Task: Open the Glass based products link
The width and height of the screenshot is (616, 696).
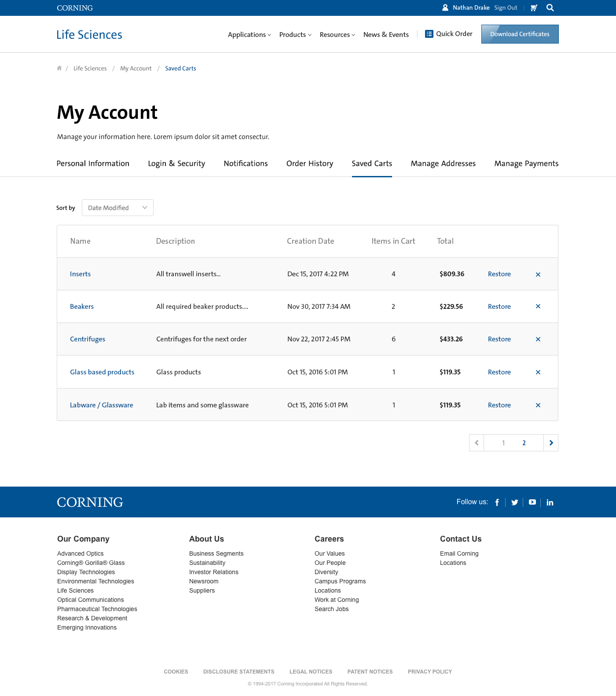Action: [102, 372]
